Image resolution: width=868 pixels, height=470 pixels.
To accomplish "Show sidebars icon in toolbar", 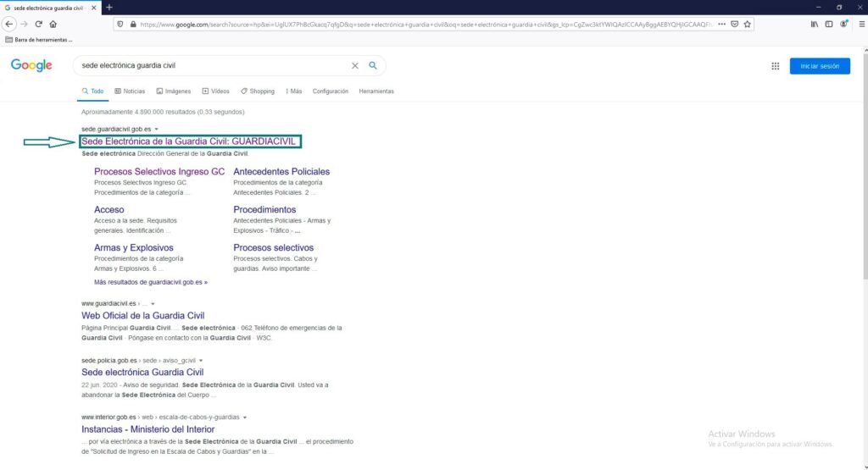I will coord(829,25).
